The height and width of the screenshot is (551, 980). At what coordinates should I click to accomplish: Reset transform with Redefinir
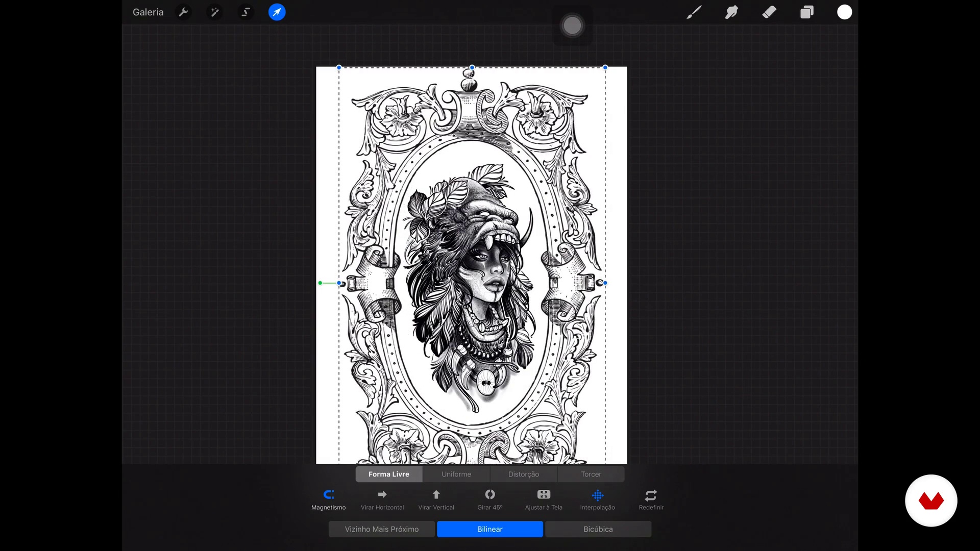coord(651,500)
